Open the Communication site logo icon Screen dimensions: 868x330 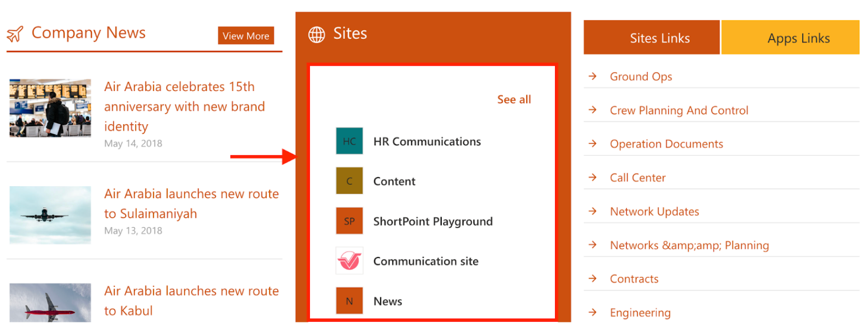(x=349, y=261)
